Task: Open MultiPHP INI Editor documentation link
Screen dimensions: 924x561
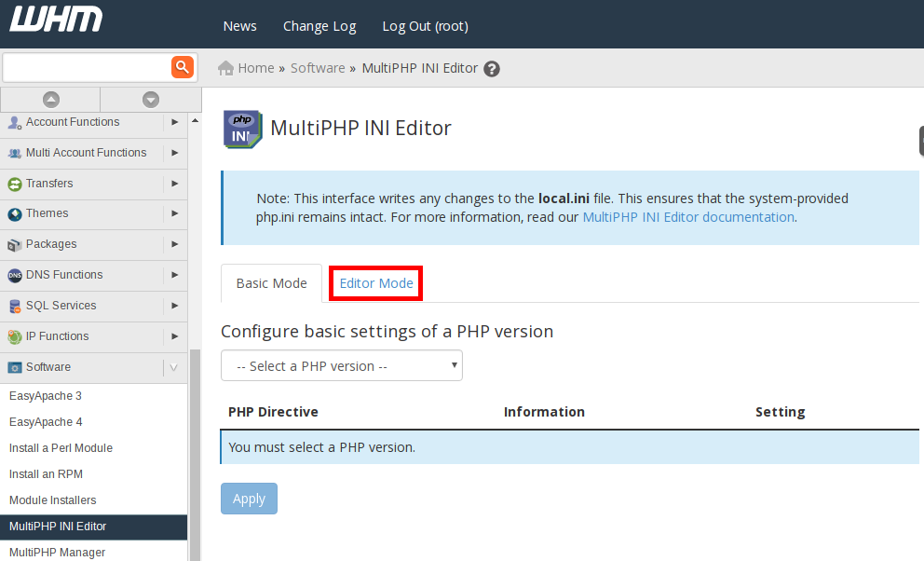Action: tap(688, 217)
